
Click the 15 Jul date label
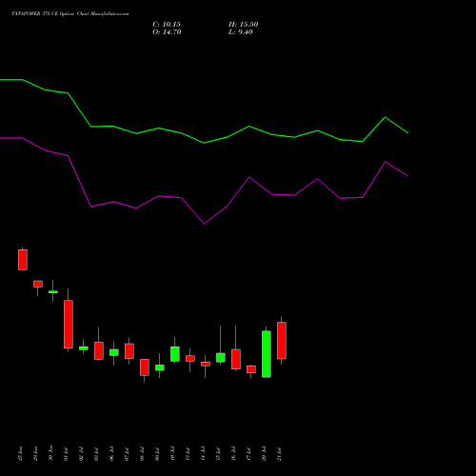click(218, 453)
